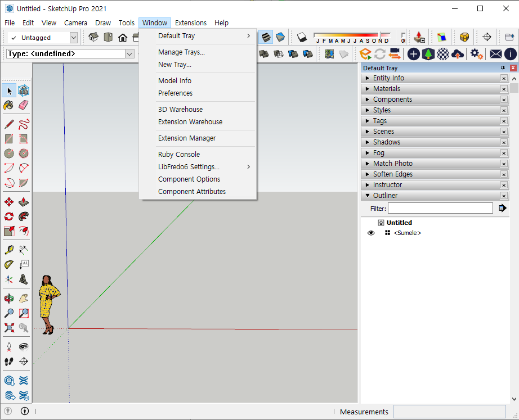Image resolution: width=519 pixels, height=420 pixels.
Task: Close the Shadows panel
Action: tap(504, 143)
